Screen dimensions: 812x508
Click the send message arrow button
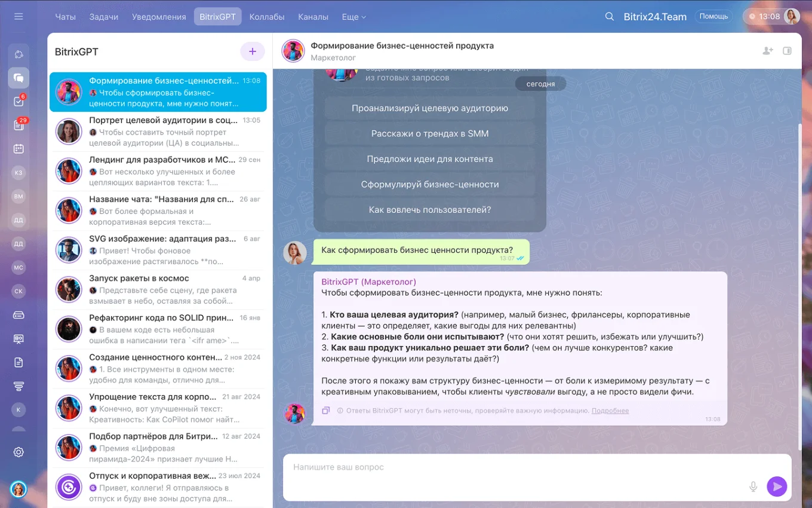point(777,486)
